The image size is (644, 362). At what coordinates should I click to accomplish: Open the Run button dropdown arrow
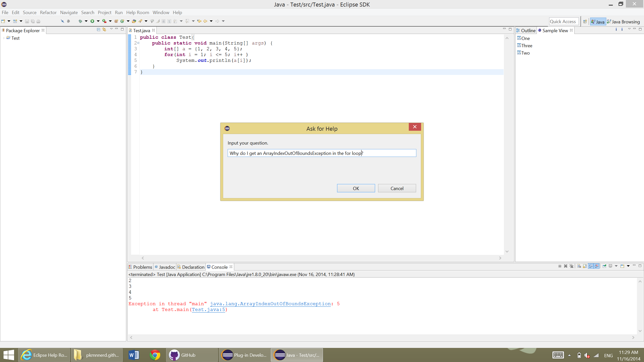[x=98, y=21]
